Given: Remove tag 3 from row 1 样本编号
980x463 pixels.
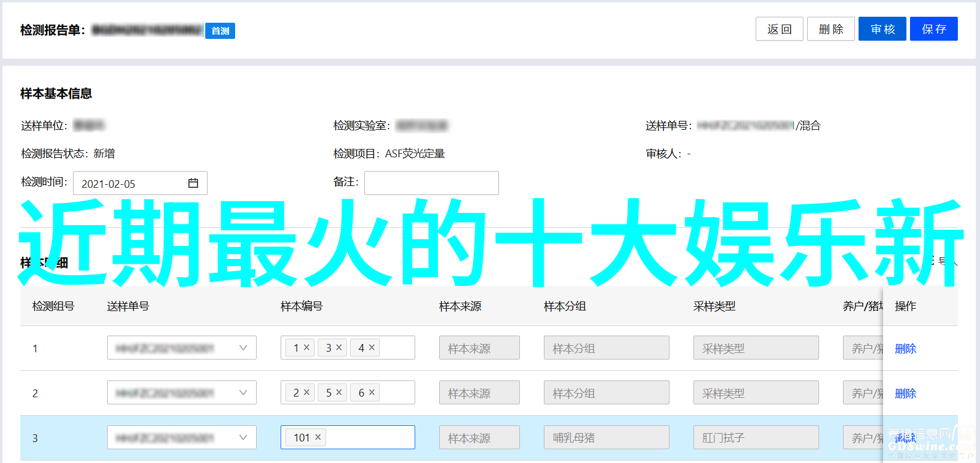Looking at the screenshot, I should pos(339,347).
